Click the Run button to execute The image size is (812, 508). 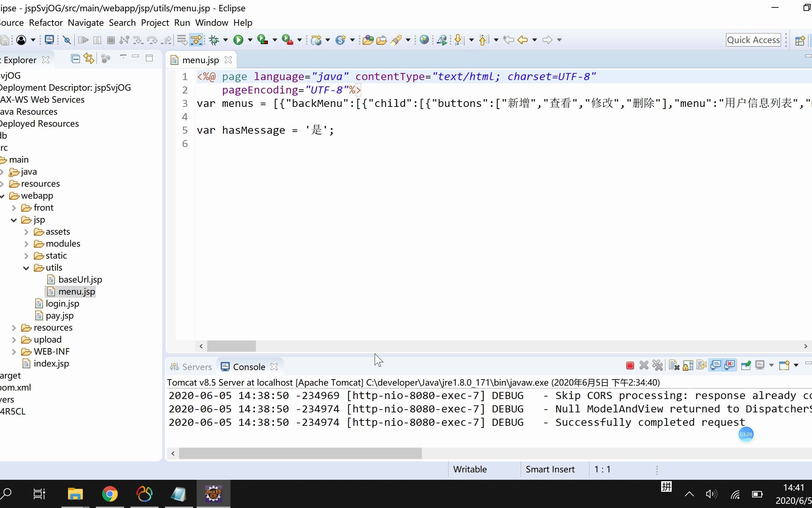pos(238,40)
